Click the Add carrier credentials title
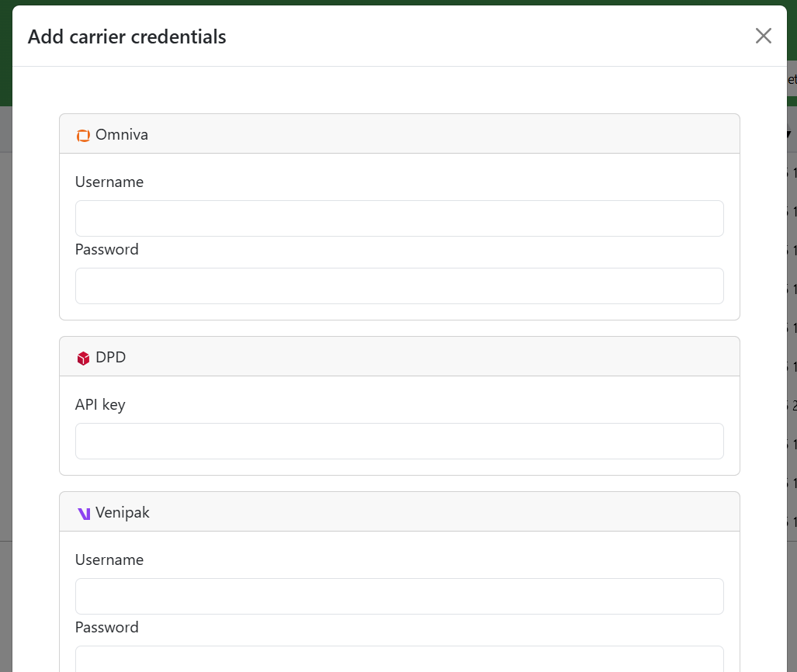Image resolution: width=797 pixels, height=672 pixels. click(x=127, y=36)
